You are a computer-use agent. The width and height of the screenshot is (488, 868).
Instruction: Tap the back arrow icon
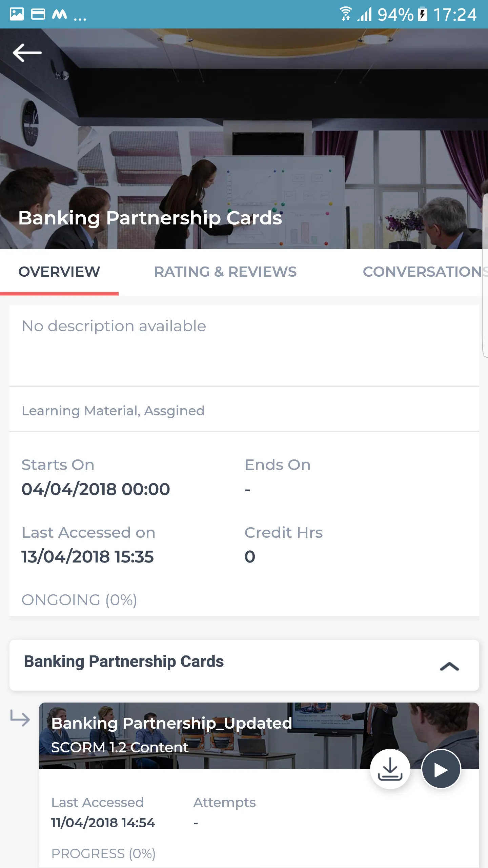pos(27,53)
